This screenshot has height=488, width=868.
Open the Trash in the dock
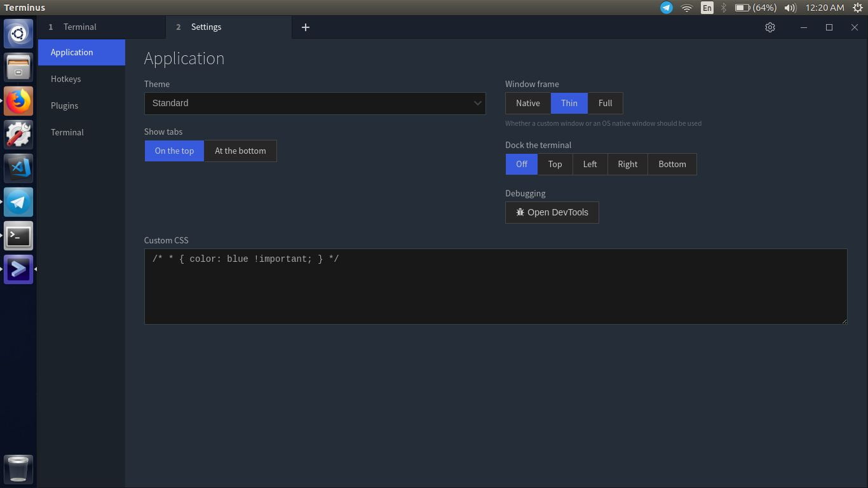coord(18,470)
